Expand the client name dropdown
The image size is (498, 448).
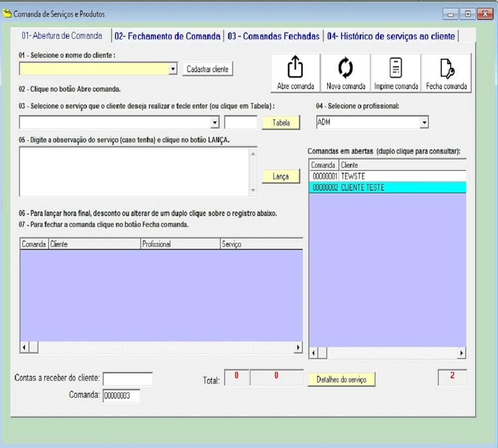pyautogui.click(x=173, y=69)
